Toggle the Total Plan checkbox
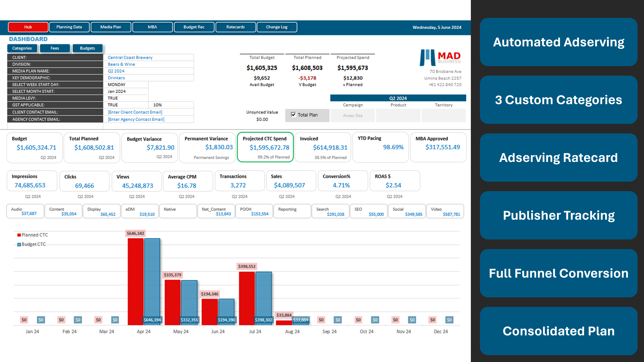The image size is (644, 362). (293, 115)
